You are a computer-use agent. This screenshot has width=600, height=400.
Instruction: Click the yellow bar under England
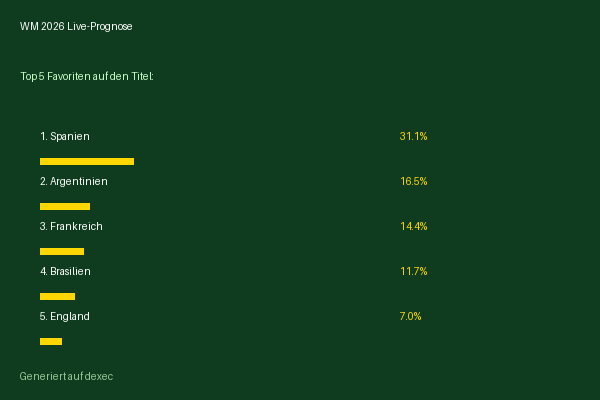(x=51, y=341)
